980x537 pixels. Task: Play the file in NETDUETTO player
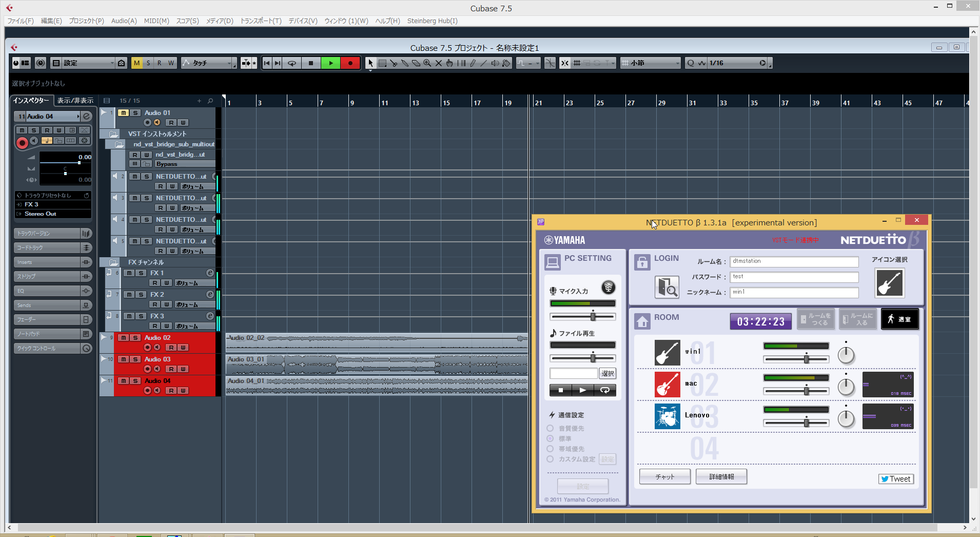click(582, 390)
